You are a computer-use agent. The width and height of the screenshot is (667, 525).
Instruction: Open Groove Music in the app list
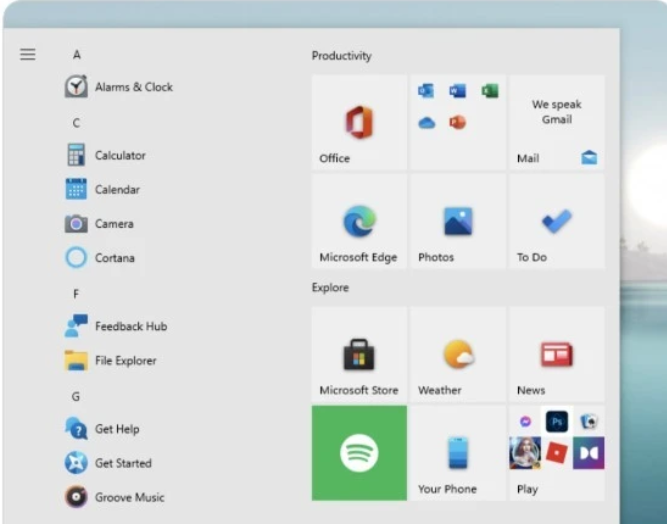pos(128,497)
